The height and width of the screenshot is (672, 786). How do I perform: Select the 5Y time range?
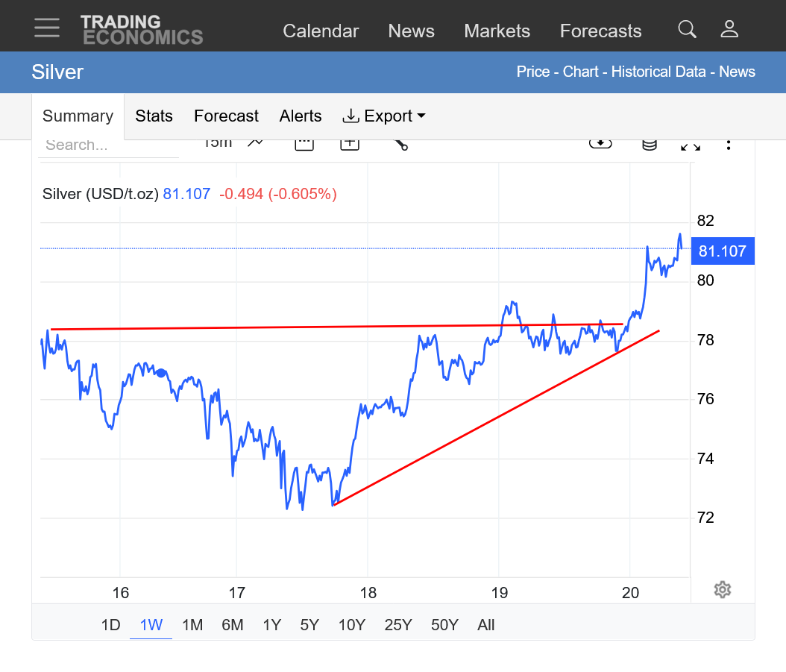click(x=311, y=625)
